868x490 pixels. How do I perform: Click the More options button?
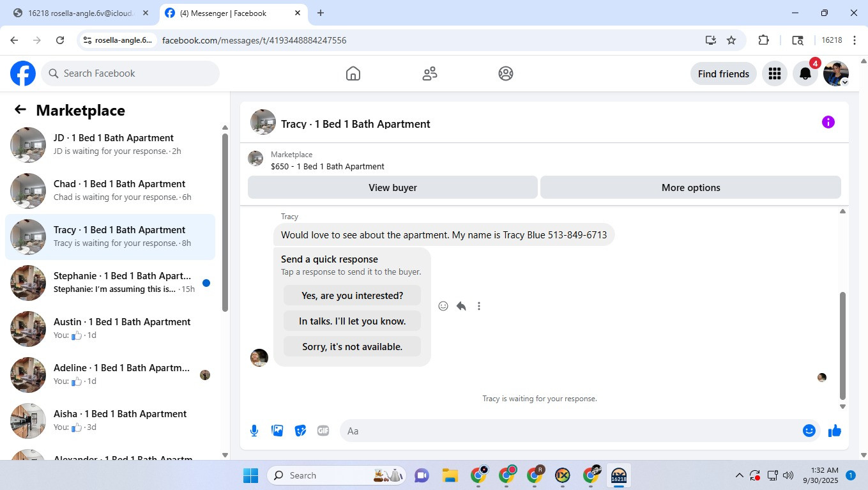tap(690, 188)
